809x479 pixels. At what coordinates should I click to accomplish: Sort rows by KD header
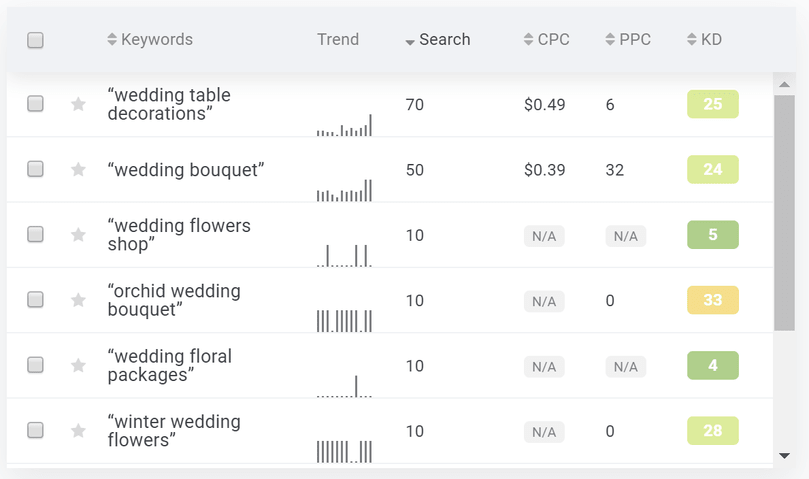tap(704, 39)
